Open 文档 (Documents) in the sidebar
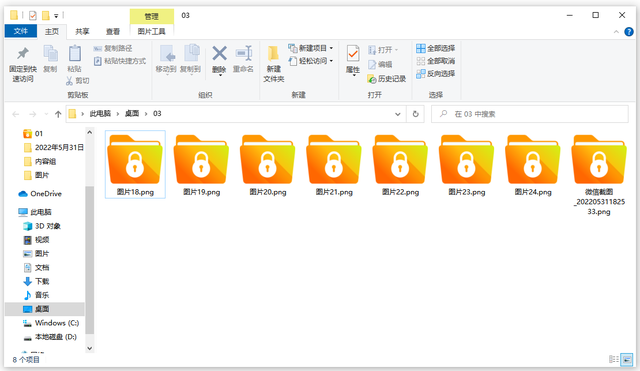640x371 pixels. (36, 267)
